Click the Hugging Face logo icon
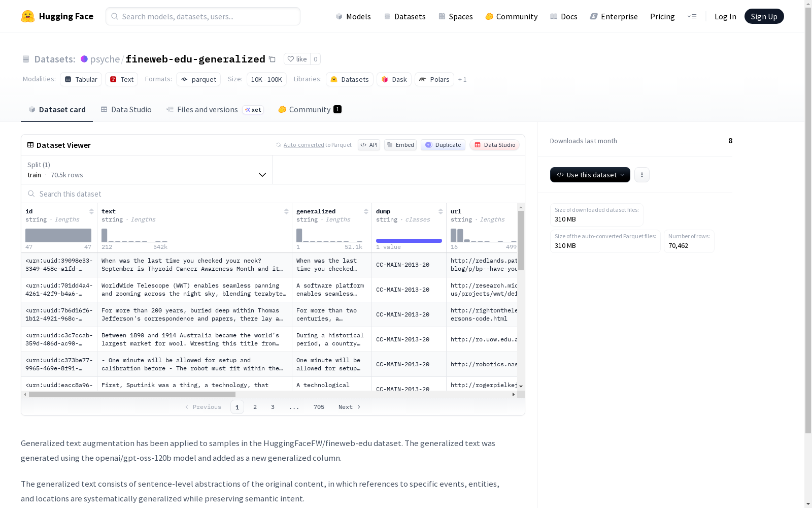The image size is (812, 508). point(28,16)
